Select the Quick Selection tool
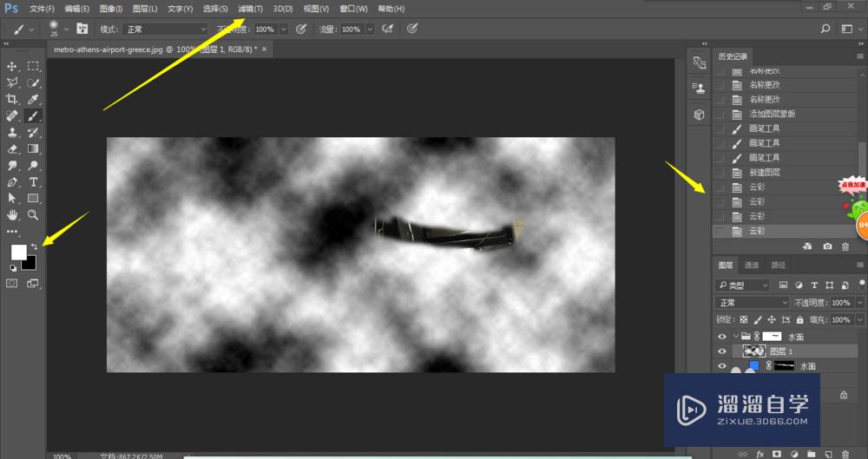Screen dimensions: 868x459 click(33, 83)
